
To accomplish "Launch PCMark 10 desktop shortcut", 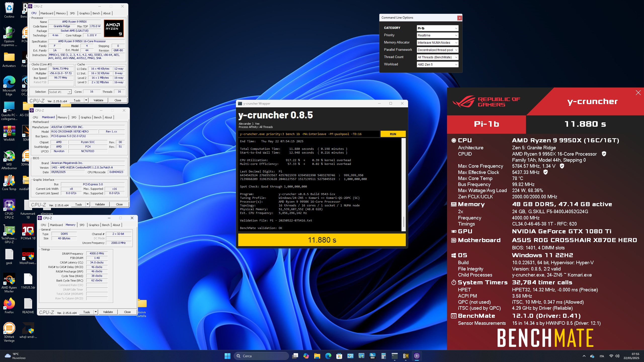I will pos(28,232).
